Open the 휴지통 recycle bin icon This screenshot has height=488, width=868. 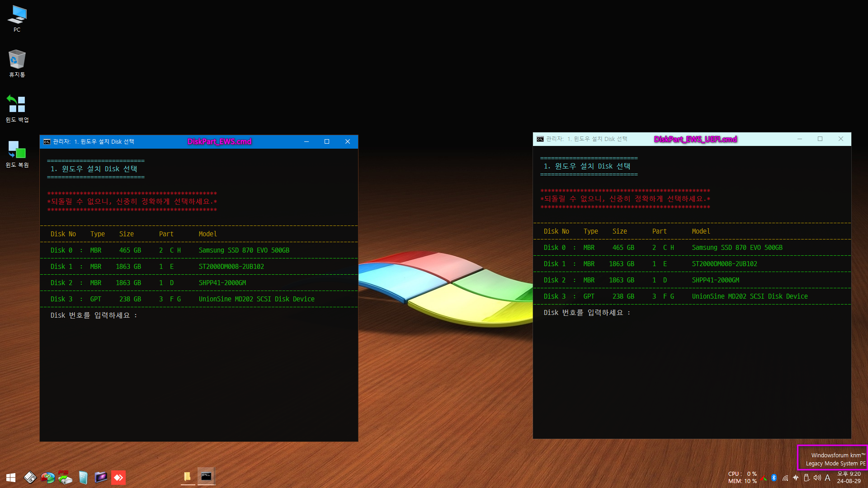tap(17, 63)
